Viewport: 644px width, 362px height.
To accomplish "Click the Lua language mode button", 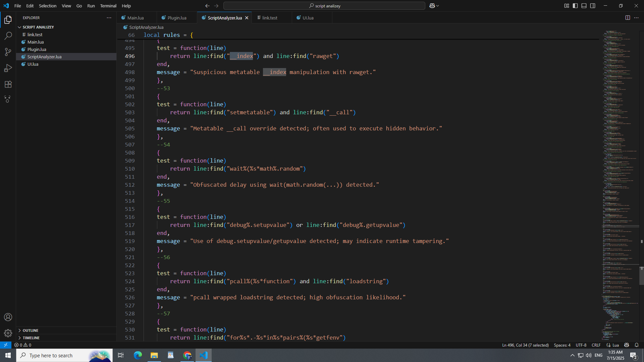I will pos(615,345).
